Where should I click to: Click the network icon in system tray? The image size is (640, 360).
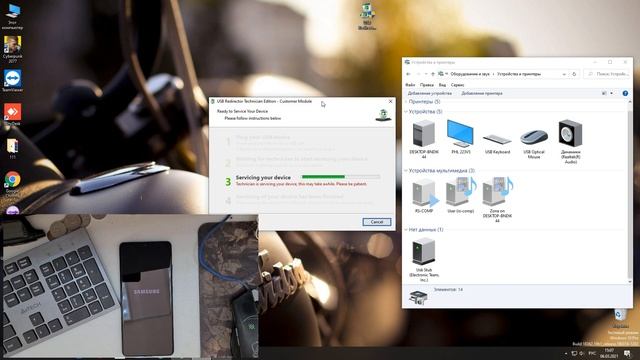[574, 353]
